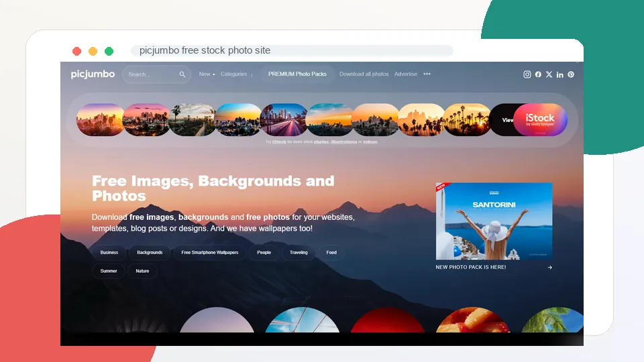This screenshot has height=362, width=644.
Task: Open the Facebook icon in header
Action: pos(538,74)
